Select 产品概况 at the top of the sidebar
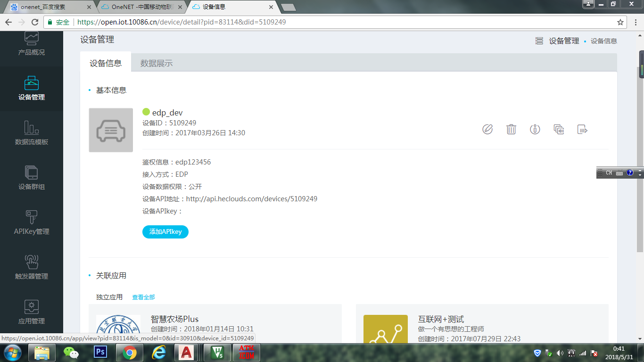 (x=32, y=45)
